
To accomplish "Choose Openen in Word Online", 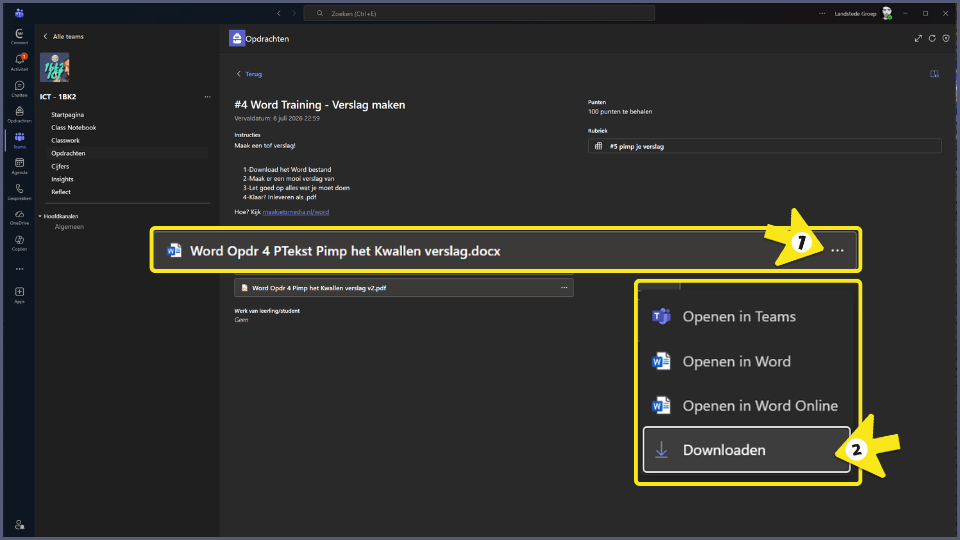I will 746,406.
